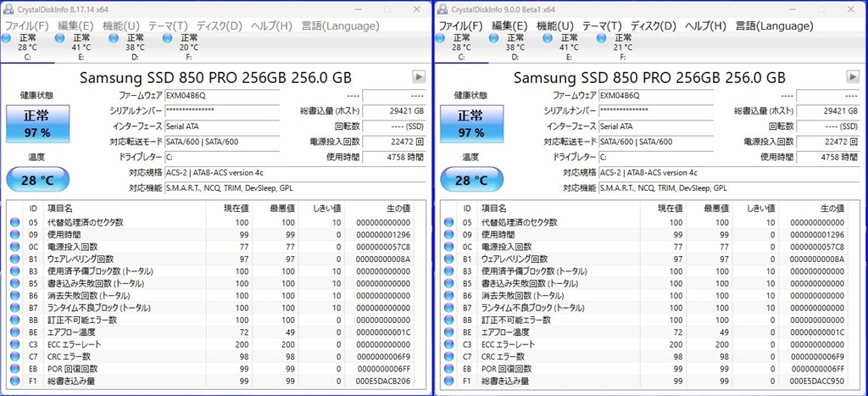
Task: Open ファイル(F) menu in 9.0.0 Beta1 window
Action: (x=460, y=26)
